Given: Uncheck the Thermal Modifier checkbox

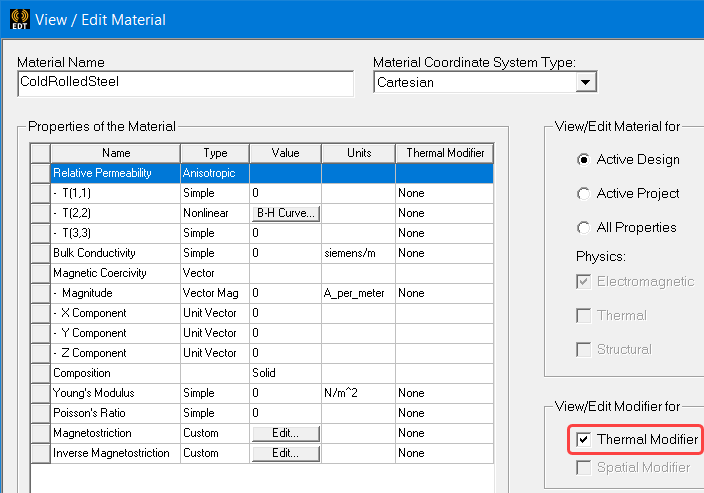Looking at the screenshot, I should pyautogui.click(x=584, y=439).
